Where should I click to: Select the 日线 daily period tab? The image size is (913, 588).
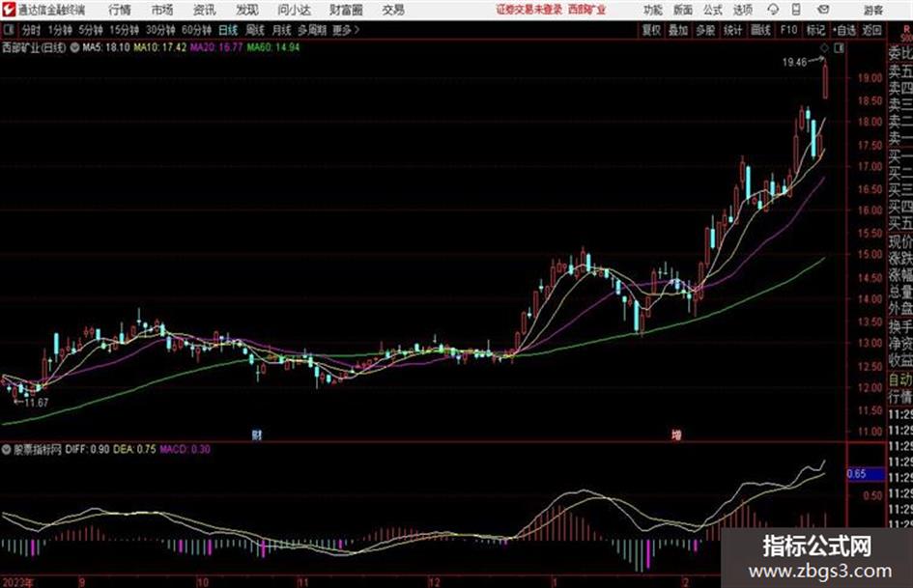(228, 30)
